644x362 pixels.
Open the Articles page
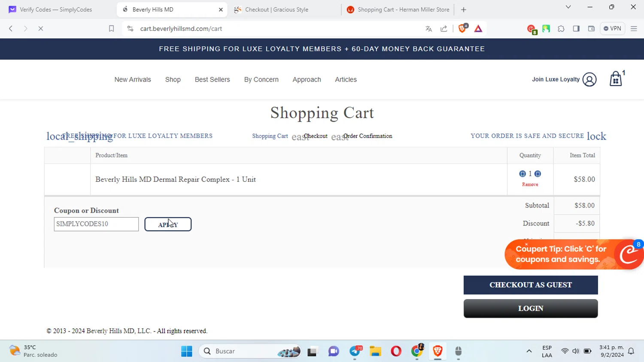coord(346,79)
